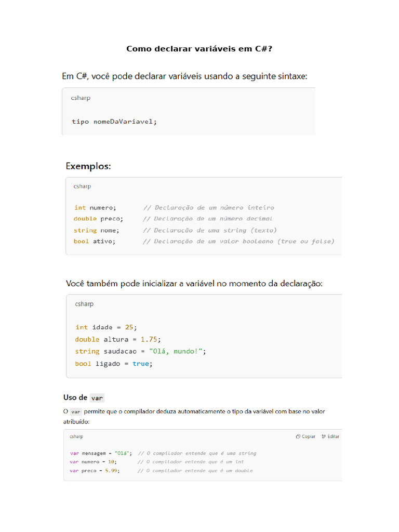Click the title 'Como declarar variáveis em C#?'
The height and width of the screenshot is (532, 399).
point(199,49)
